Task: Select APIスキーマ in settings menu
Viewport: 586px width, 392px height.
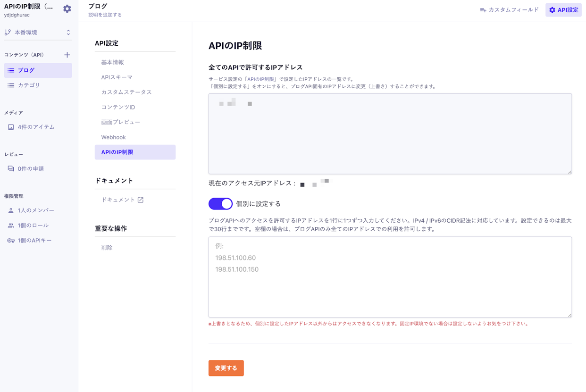Action: pyautogui.click(x=117, y=77)
